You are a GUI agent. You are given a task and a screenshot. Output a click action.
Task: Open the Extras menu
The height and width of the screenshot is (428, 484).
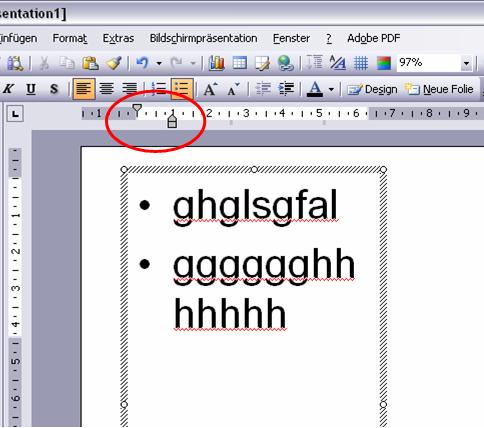tap(118, 38)
